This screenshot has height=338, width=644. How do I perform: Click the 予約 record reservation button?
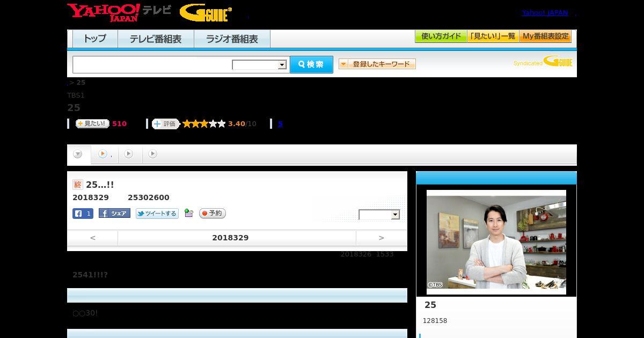click(x=213, y=214)
